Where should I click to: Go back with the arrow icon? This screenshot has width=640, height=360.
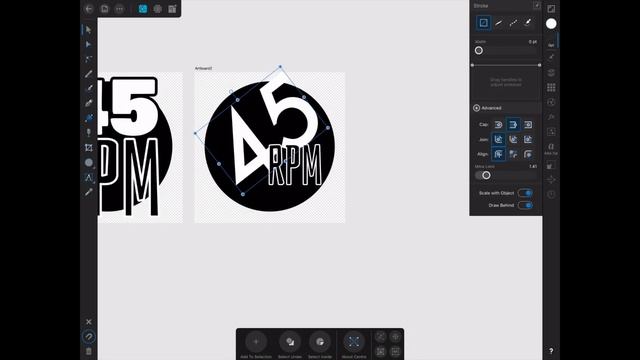click(89, 9)
